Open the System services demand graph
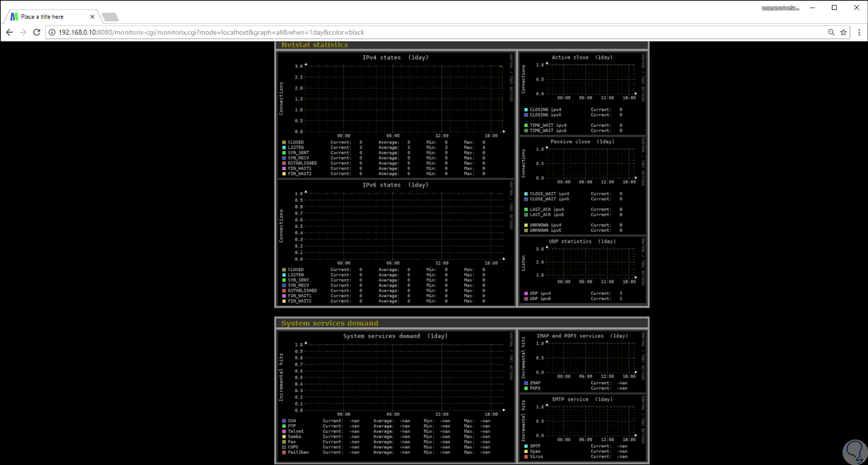Viewport: 868px width, 465px height. point(396,376)
